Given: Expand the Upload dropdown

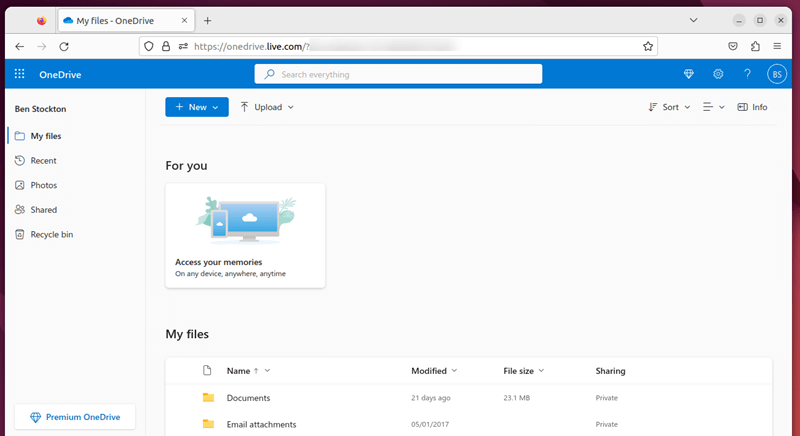Looking at the screenshot, I should click(x=267, y=107).
